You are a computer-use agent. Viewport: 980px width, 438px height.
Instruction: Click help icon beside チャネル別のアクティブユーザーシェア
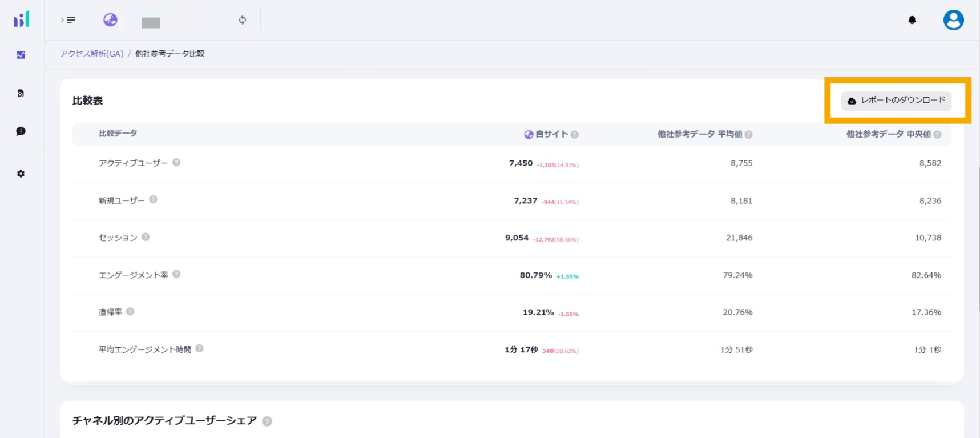coord(267,421)
